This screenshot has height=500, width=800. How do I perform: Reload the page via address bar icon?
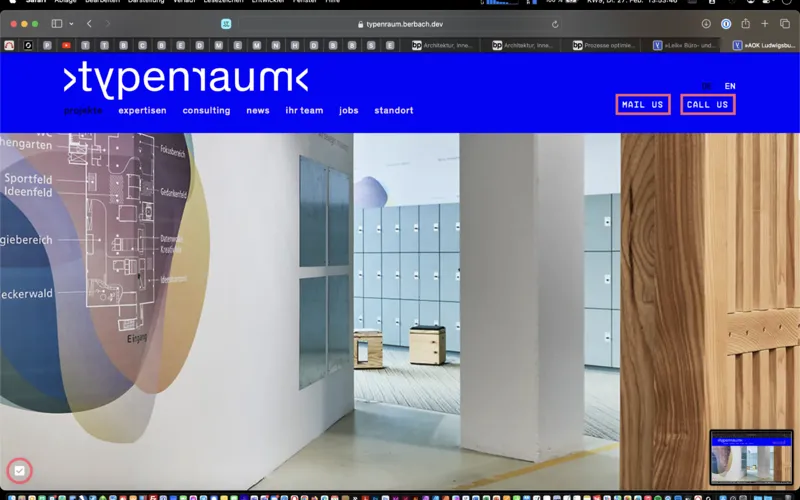[x=555, y=24]
